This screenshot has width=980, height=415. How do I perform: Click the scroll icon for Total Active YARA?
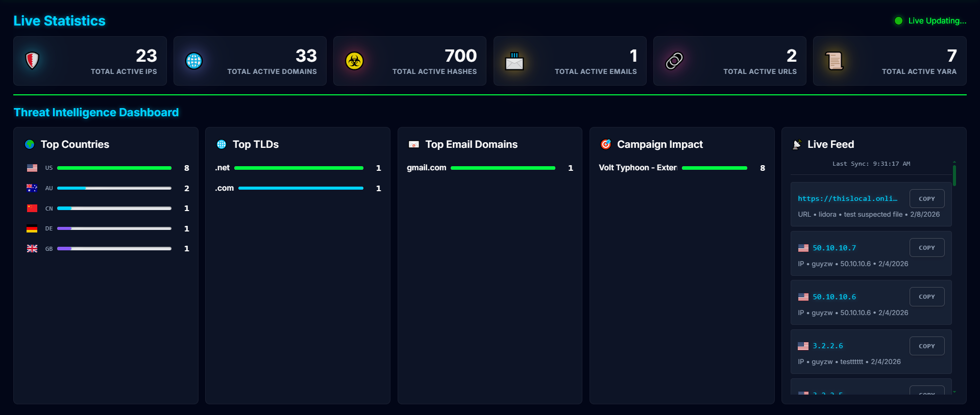click(834, 61)
